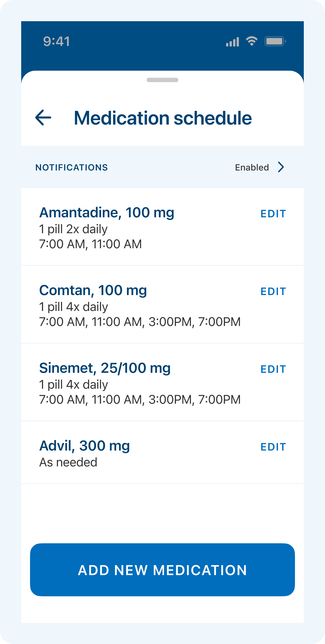This screenshot has width=325, height=644.
Task: Tap the 9:41 clock in status bar
Action: point(57,41)
